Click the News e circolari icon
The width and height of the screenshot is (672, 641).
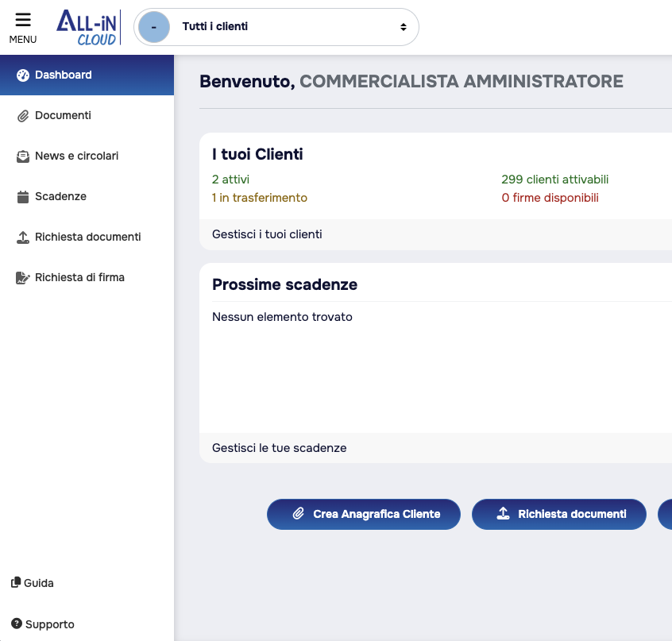[x=23, y=156]
